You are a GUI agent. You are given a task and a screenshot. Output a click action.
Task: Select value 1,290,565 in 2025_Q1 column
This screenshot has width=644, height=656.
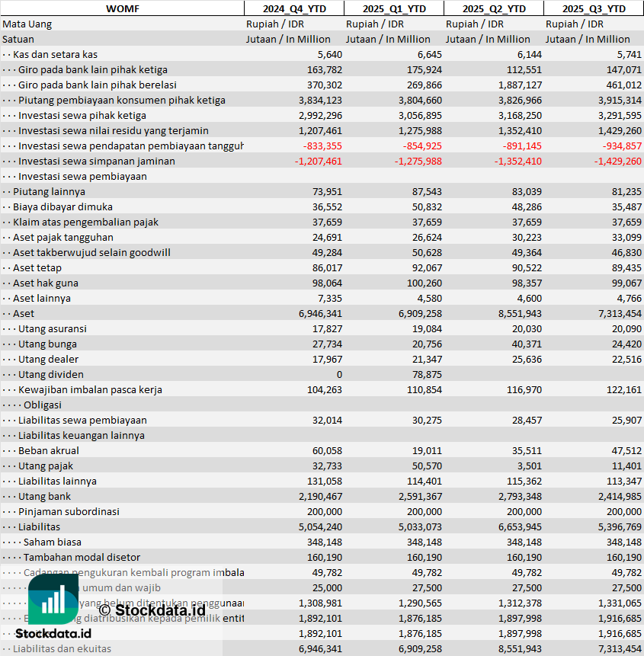coord(420,603)
